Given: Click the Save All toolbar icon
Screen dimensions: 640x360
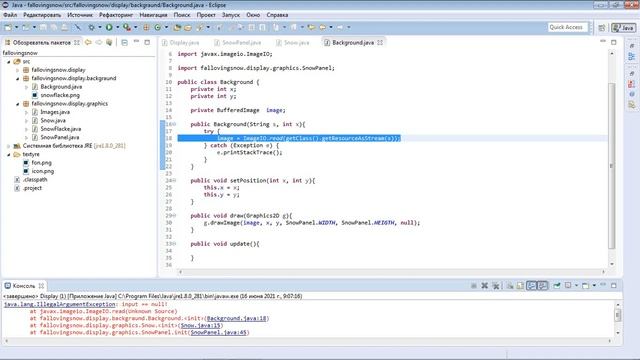Looking at the screenshot, I should [x=53, y=27].
